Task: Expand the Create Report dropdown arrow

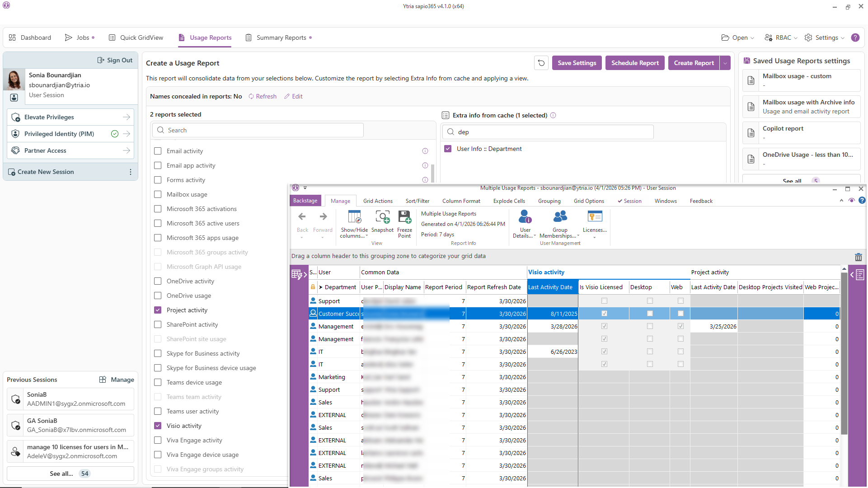Action: tap(725, 63)
